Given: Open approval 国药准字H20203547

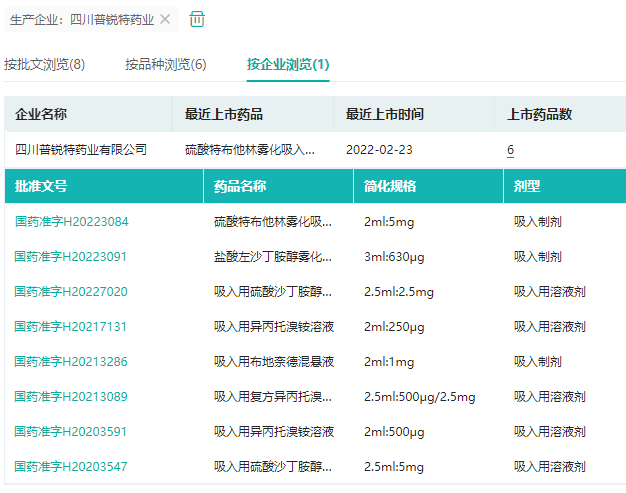Looking at the screenshot, I should pyautogui.click(x=71, y=467).
